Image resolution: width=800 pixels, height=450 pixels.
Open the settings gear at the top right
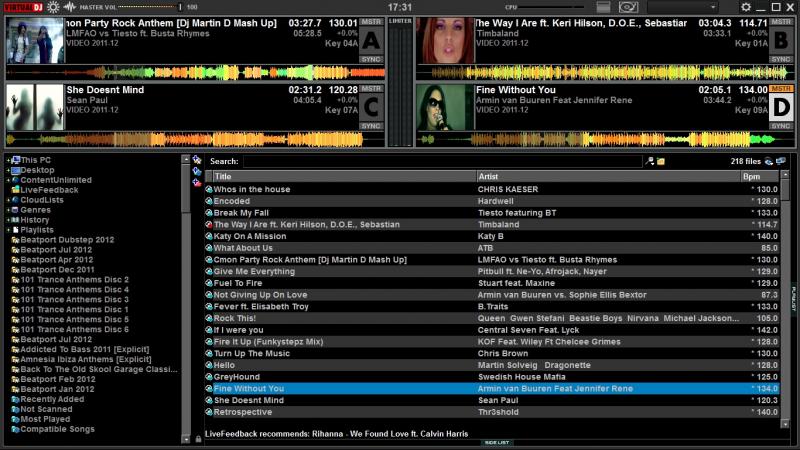[x=745, y=7]
